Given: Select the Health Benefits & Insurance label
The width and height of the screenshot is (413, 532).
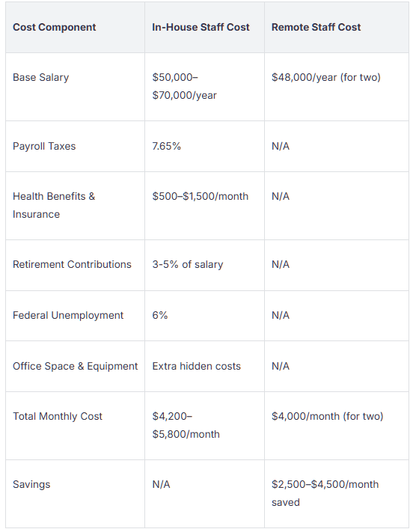Looking at the screenshot, I should point(54,205).
